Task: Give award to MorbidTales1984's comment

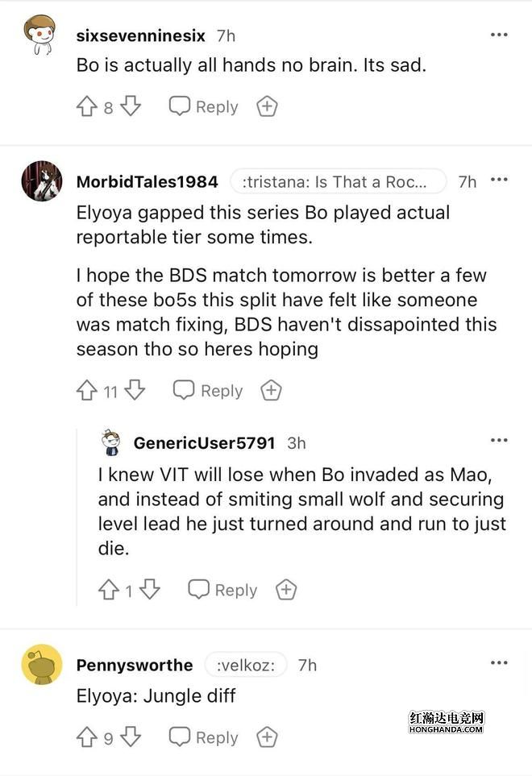Action: click(x=272, y=391)
